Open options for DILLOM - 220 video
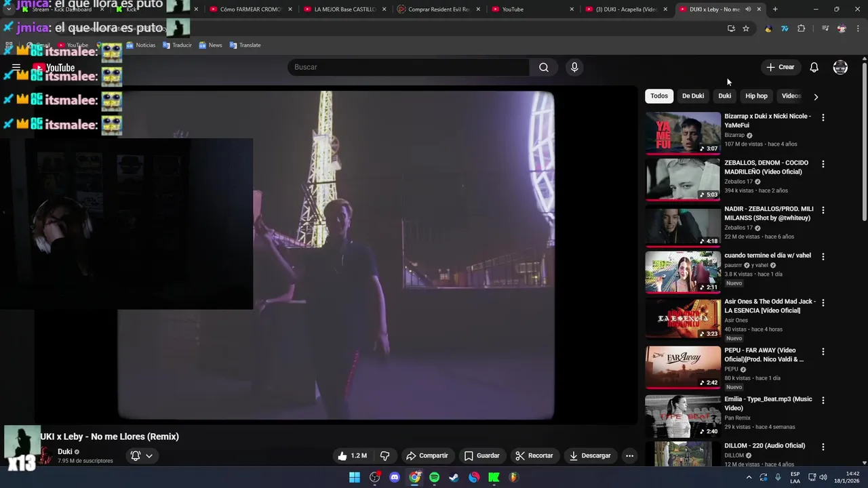This screenshot has width=868, height=488. (x=823, y=447)
